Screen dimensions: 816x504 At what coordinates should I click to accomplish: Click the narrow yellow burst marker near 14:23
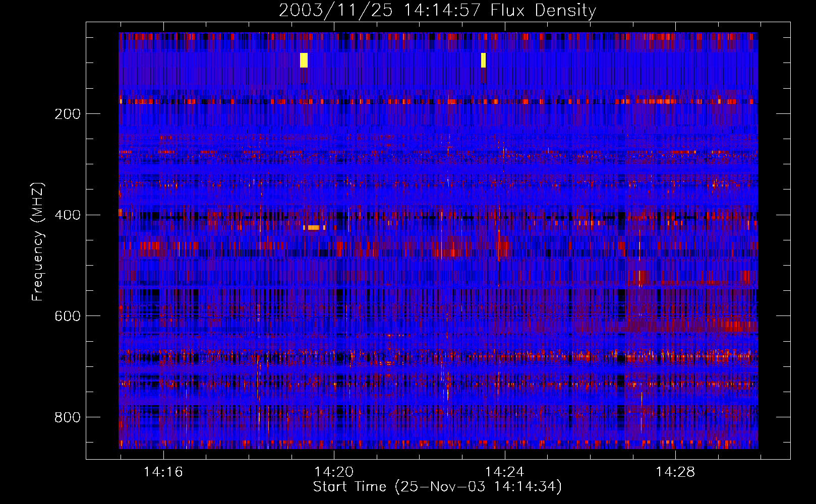[483, 60]
